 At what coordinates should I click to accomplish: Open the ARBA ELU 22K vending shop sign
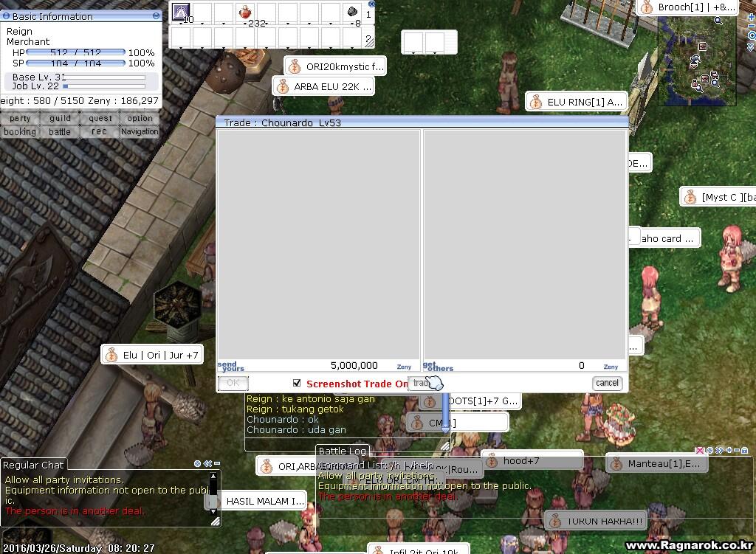point(323,87)
